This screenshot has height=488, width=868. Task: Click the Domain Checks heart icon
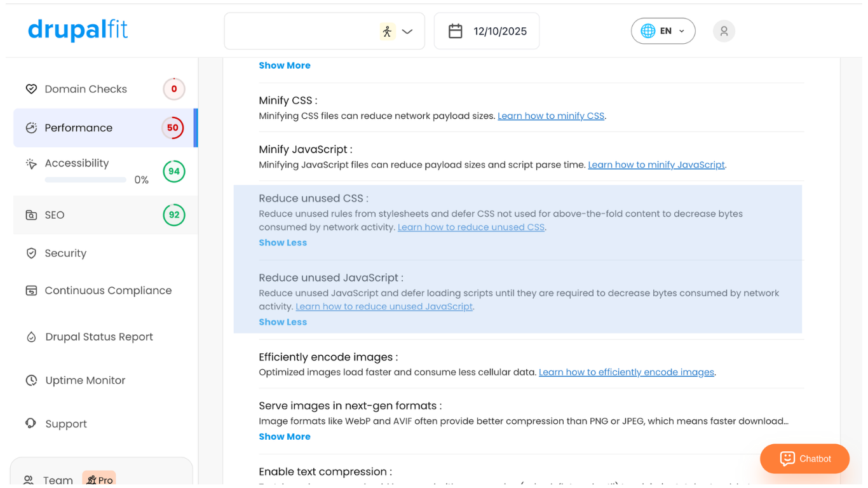[31, 89]
